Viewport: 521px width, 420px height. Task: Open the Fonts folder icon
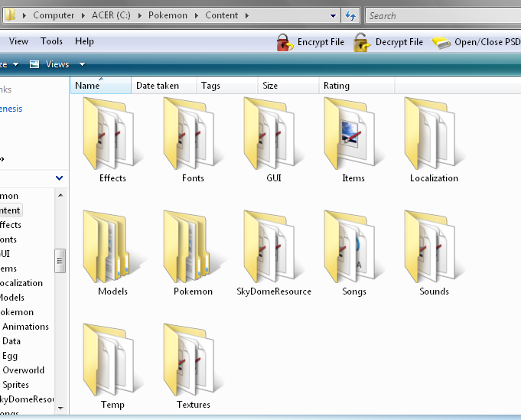tap(193, 133)
